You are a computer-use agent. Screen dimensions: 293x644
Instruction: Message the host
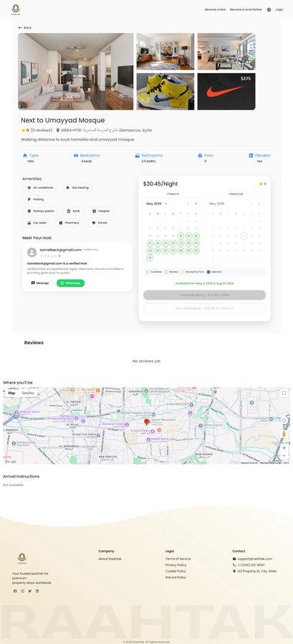(x=40, y=283)
